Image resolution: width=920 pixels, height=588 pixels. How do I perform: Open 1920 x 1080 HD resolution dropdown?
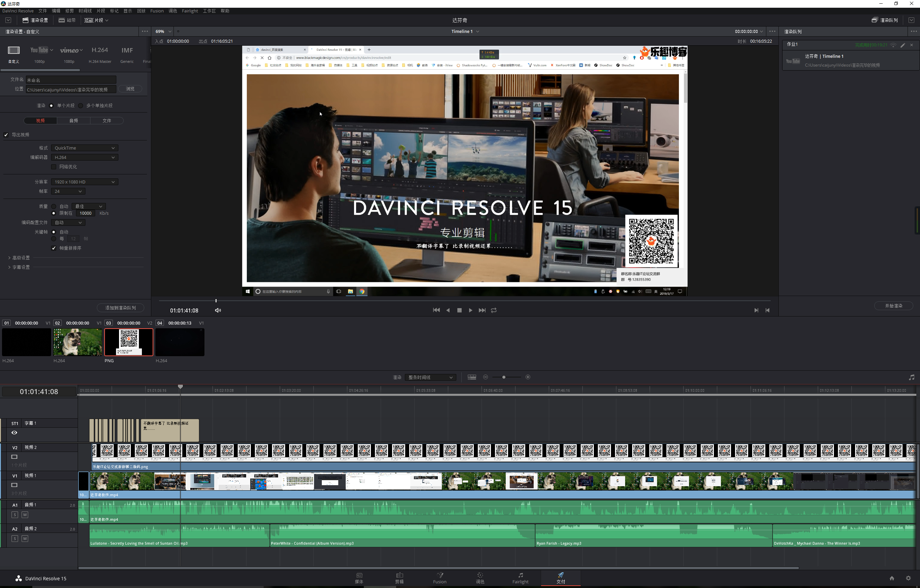point(84,182)
